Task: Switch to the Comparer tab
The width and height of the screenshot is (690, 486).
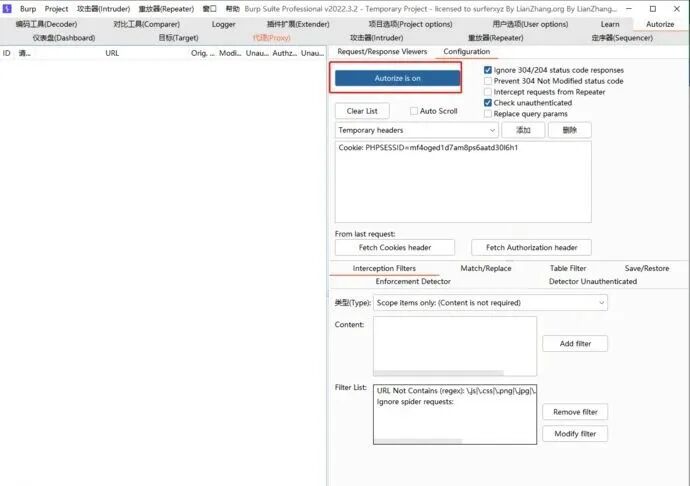Action: 147,24
